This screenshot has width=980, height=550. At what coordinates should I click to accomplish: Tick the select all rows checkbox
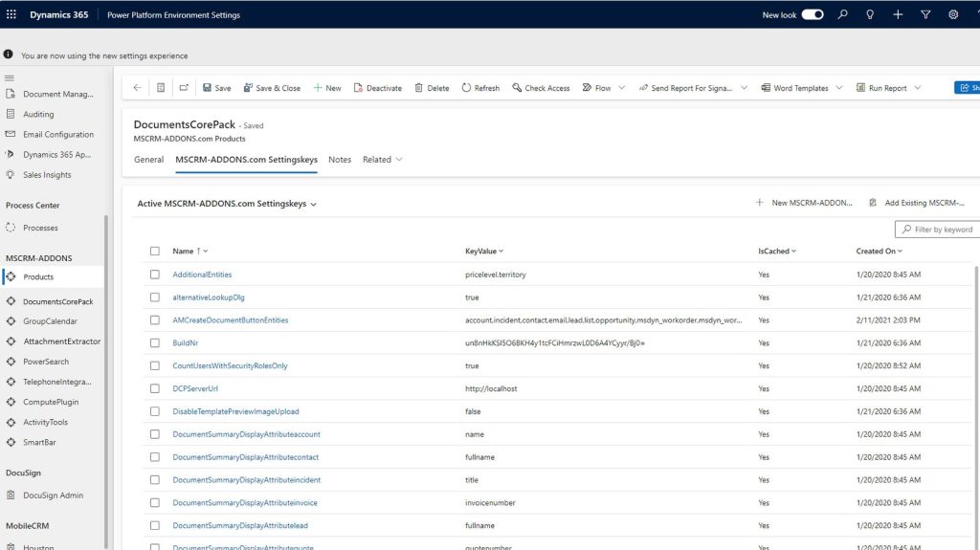pyautogui.click(x=154, y=251)
